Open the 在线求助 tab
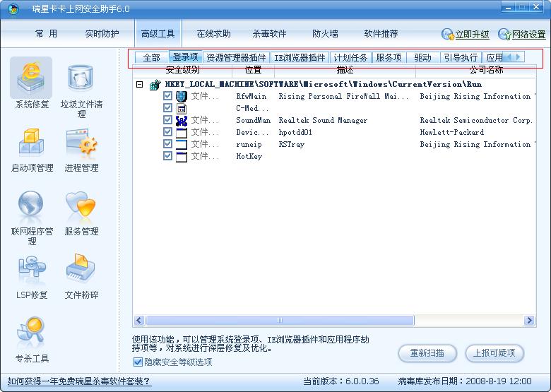This screenshot has height=392, width=551. [x=213, y=34]
